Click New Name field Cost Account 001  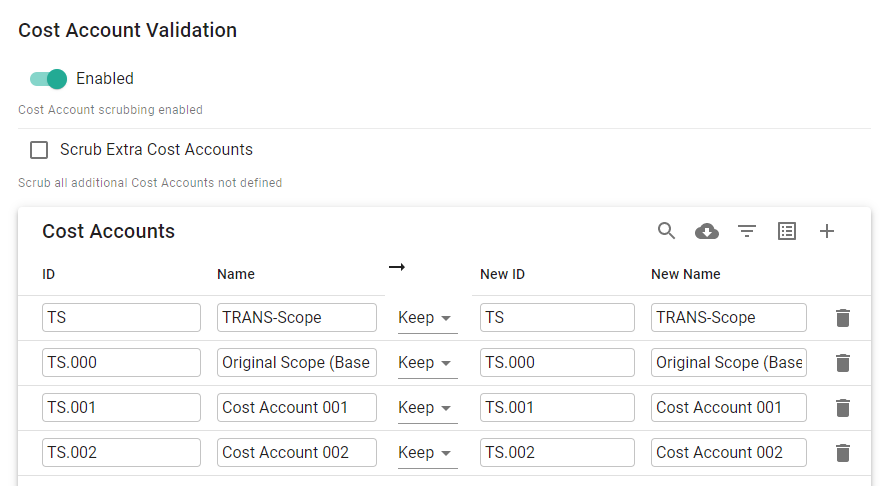click(728, 407)
